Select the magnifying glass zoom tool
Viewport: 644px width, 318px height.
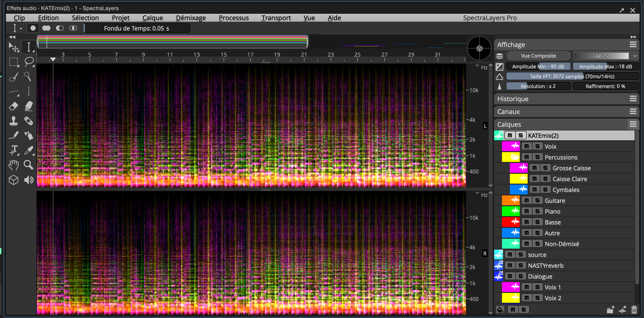[x=29, y=165]
